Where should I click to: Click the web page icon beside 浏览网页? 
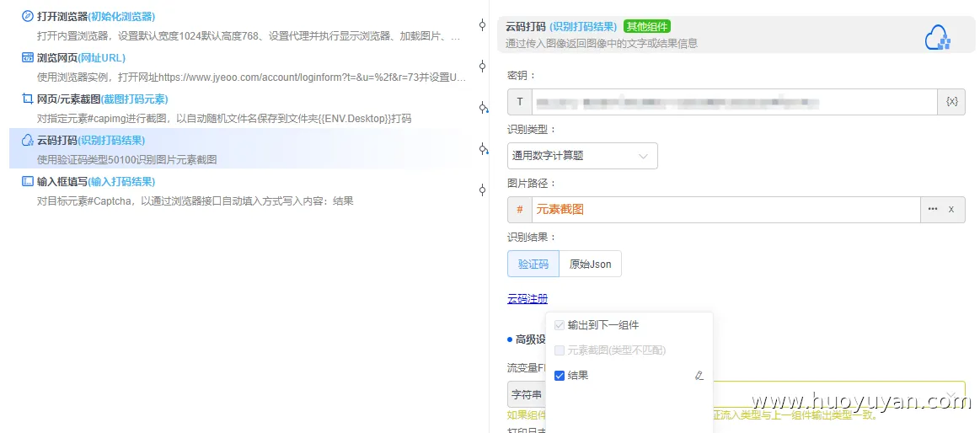[x=28, y=58]
